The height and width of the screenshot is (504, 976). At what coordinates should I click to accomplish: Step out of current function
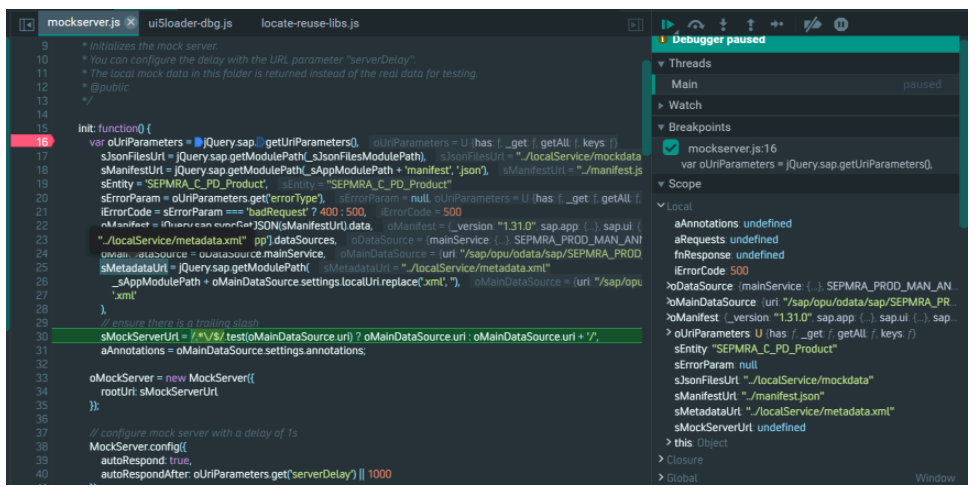point(750,24)
